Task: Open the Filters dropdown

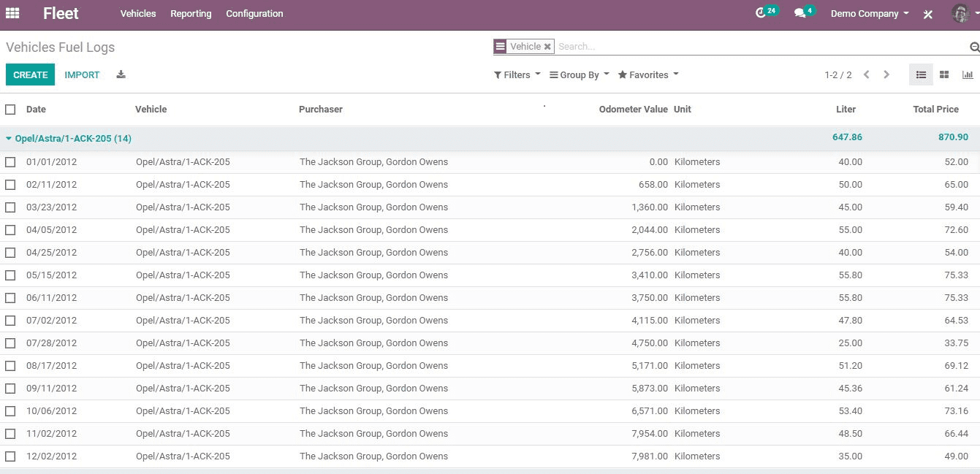Action: tap(517, 74)
